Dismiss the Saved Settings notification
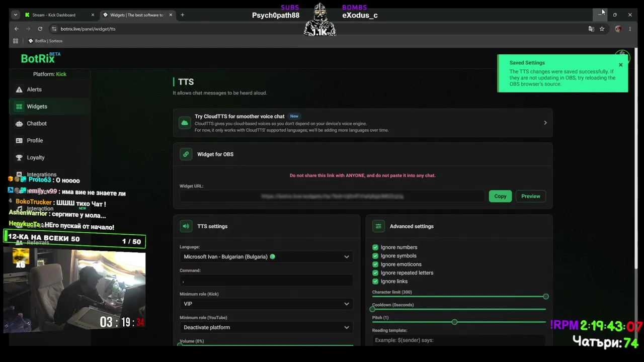The image size is (644, 362). pos(620,65)
